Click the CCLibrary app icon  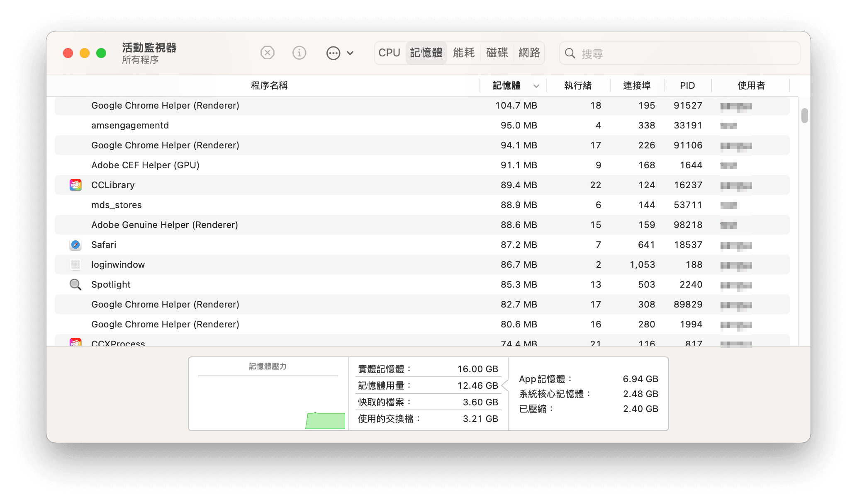75,184
